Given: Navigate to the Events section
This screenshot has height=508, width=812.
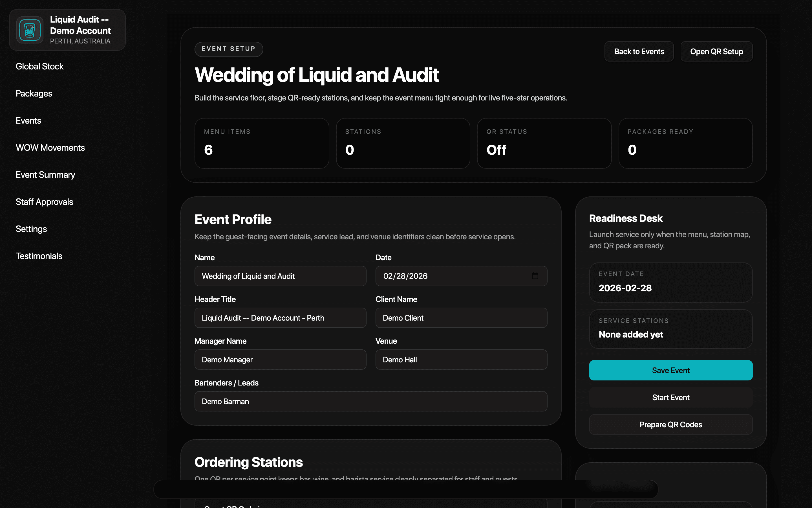Looking at the screenshot, I should pos(28,121).
